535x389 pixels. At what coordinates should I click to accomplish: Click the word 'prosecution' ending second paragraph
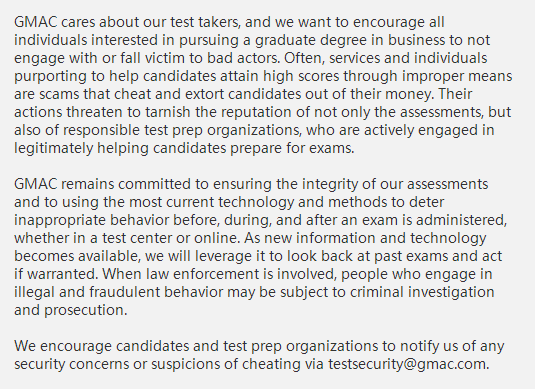84,311
